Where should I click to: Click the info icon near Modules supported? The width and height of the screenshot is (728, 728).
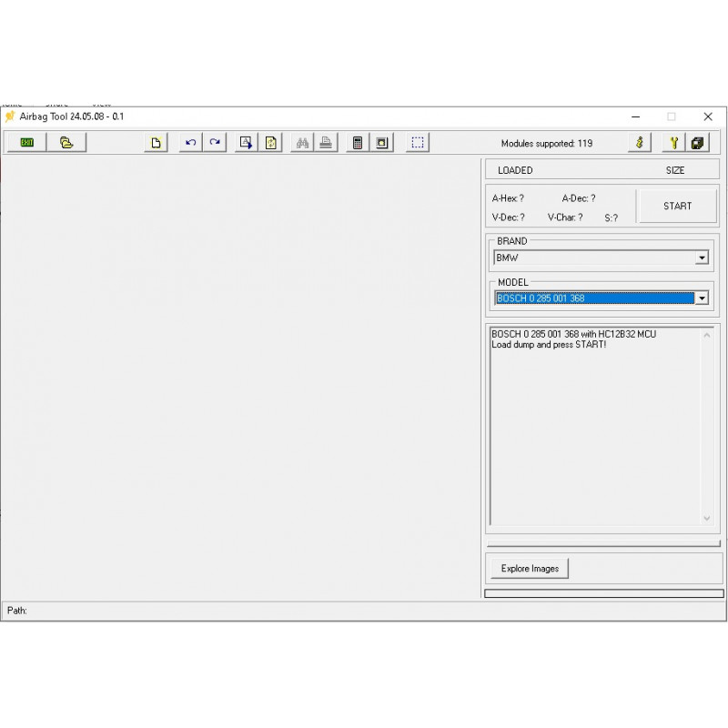639,142
